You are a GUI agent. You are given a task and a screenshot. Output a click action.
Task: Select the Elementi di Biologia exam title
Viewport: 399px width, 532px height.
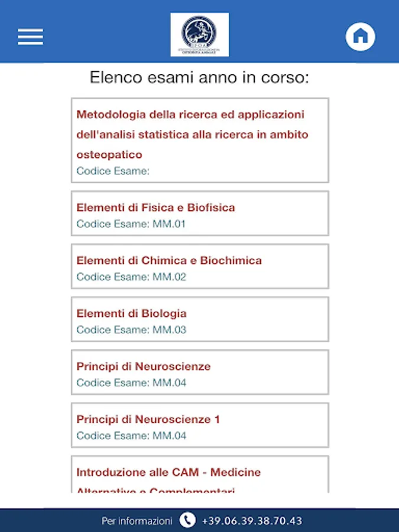click(x=131, y=313)
